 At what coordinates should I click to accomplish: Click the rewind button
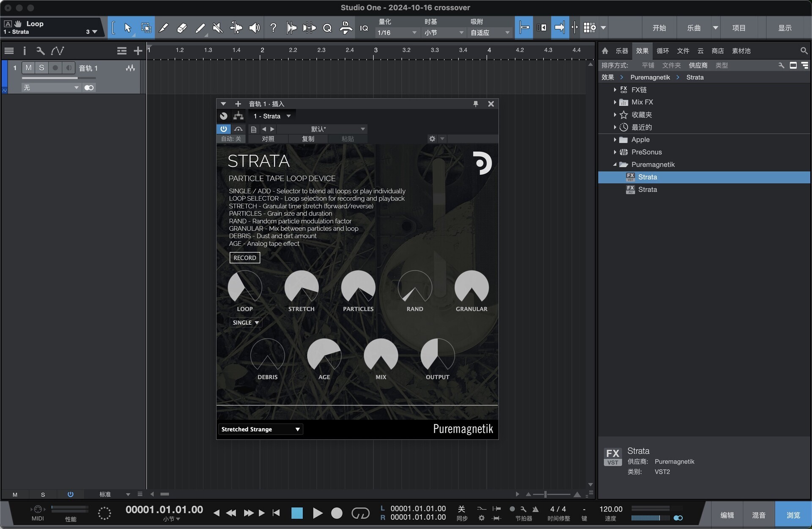click(231, 513)
